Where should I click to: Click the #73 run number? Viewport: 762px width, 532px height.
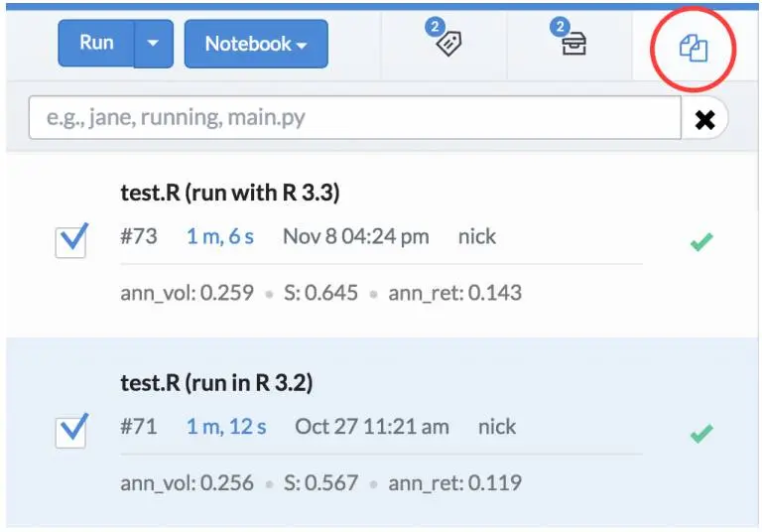click(x=139, y=237)
